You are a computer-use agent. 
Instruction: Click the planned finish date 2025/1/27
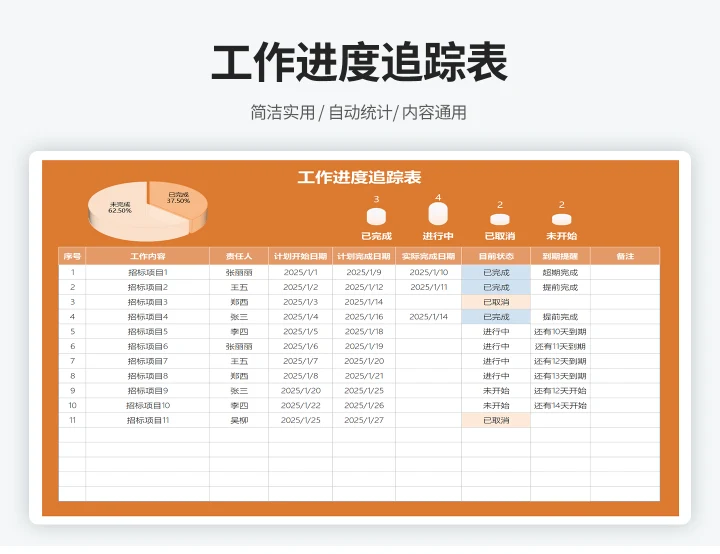pyautogui.click(x=364, y=420)
